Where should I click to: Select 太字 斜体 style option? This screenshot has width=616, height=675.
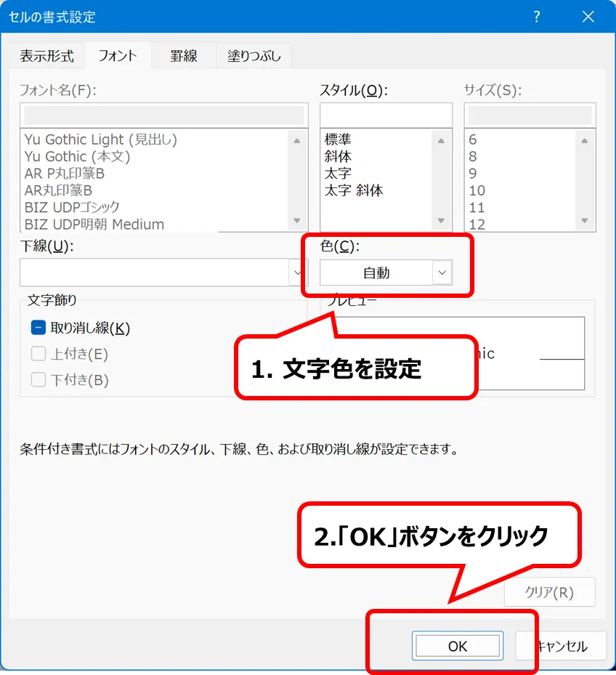click(x=354, y=191)
